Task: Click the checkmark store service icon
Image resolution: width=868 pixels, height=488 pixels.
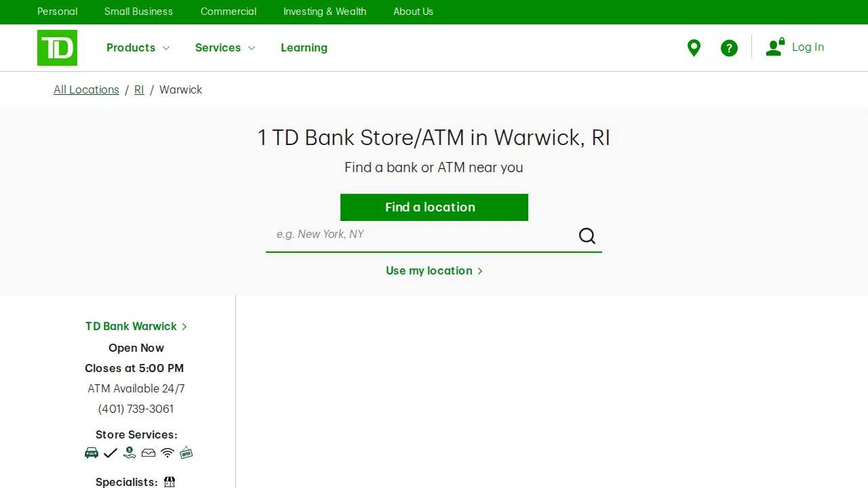Action: tap(111, 453)
